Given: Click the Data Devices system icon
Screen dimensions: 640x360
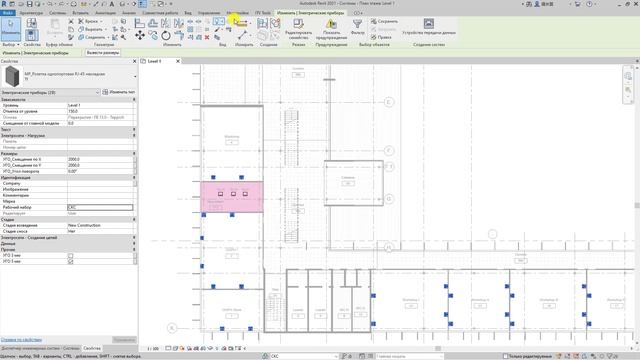Looking at the screenshot, I should pyautogui.click(x=429, y=23).
